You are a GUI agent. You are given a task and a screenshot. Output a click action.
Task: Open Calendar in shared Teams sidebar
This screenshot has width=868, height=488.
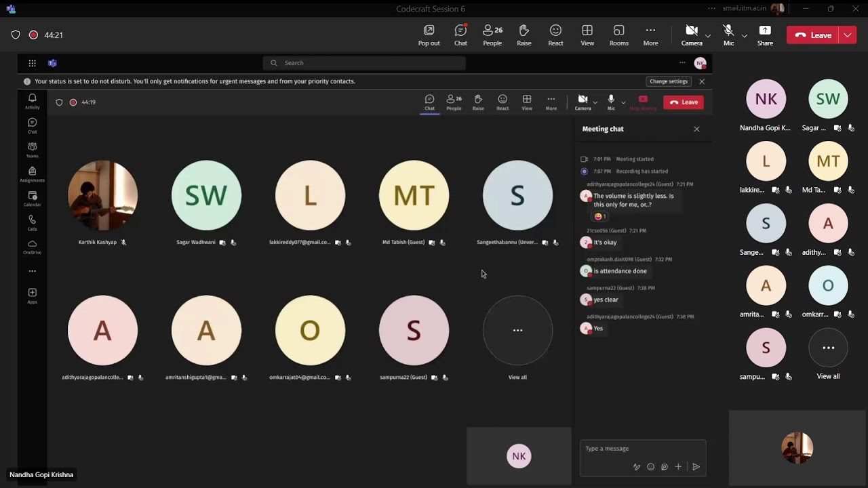32,199
